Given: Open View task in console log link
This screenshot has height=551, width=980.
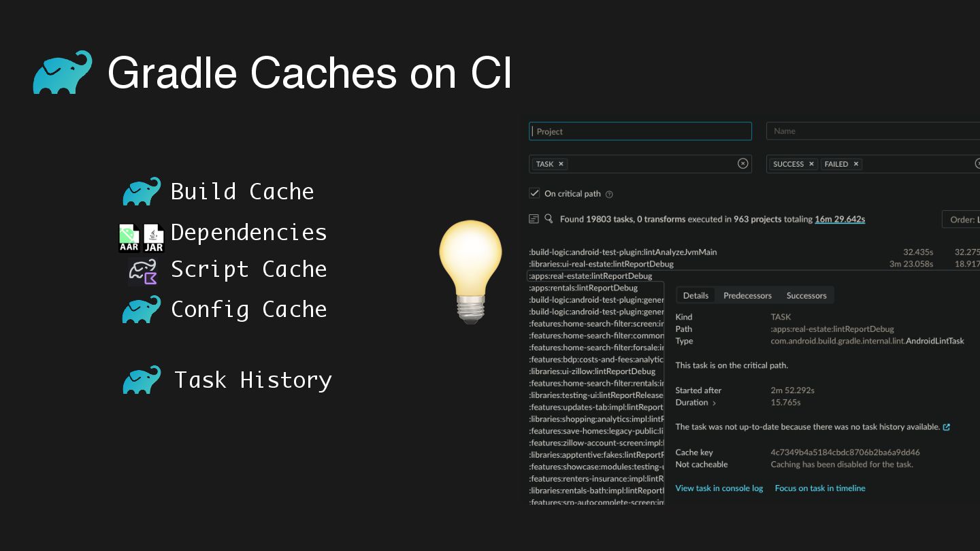Looking at the screenshot, I should coord(719,488).
